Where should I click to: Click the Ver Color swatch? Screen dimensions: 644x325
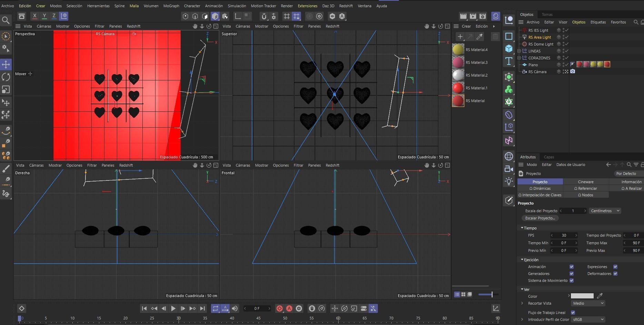[x=582, y=296]
